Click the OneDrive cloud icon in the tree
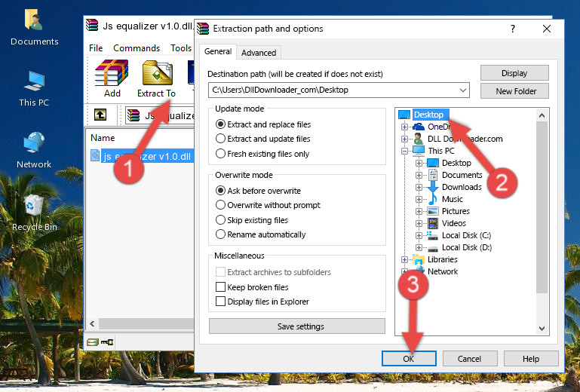This screenshot has height=392, width=580. click(x=419, y=127)
